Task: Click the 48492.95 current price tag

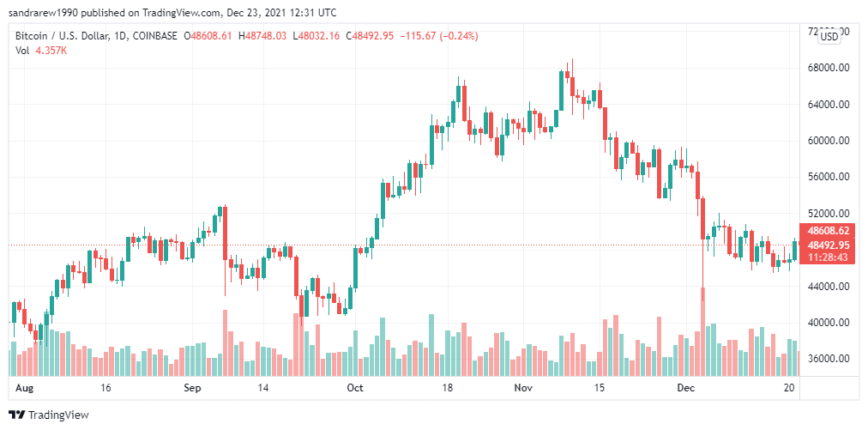Action: 829,245
